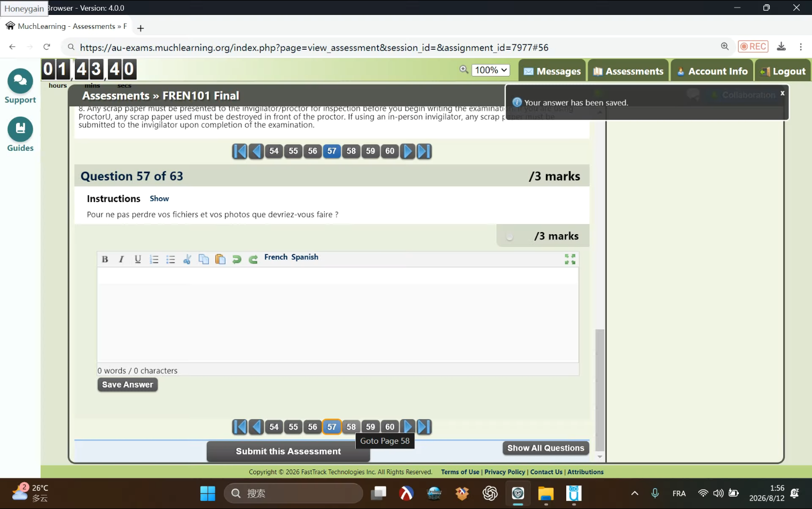Toggle underline formatting in editor
Image resolution: width=812 pixels, height=509 pixels.
click(138, 259)
